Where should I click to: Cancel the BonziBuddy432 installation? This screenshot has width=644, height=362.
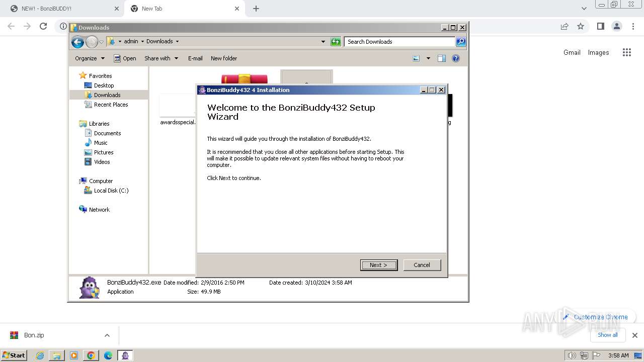click(422, 265)
